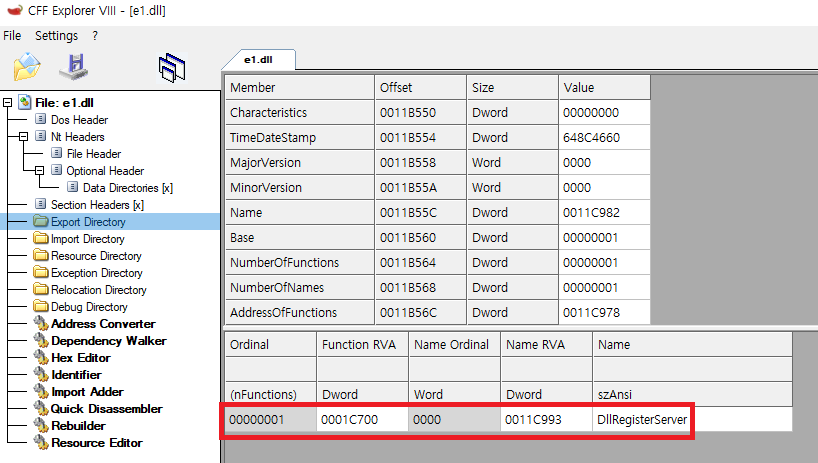Click the Identifier tool icon
The image size is (818, 463).
click(41, 374)
